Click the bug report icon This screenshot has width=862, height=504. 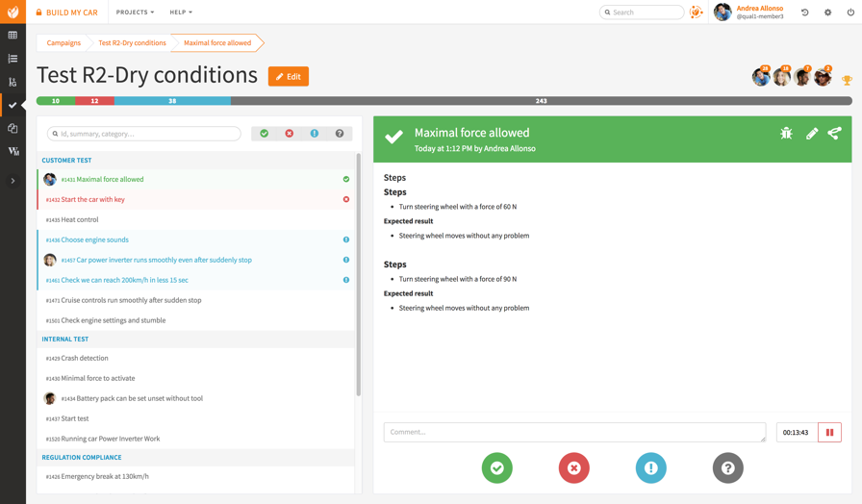[786, 133]
